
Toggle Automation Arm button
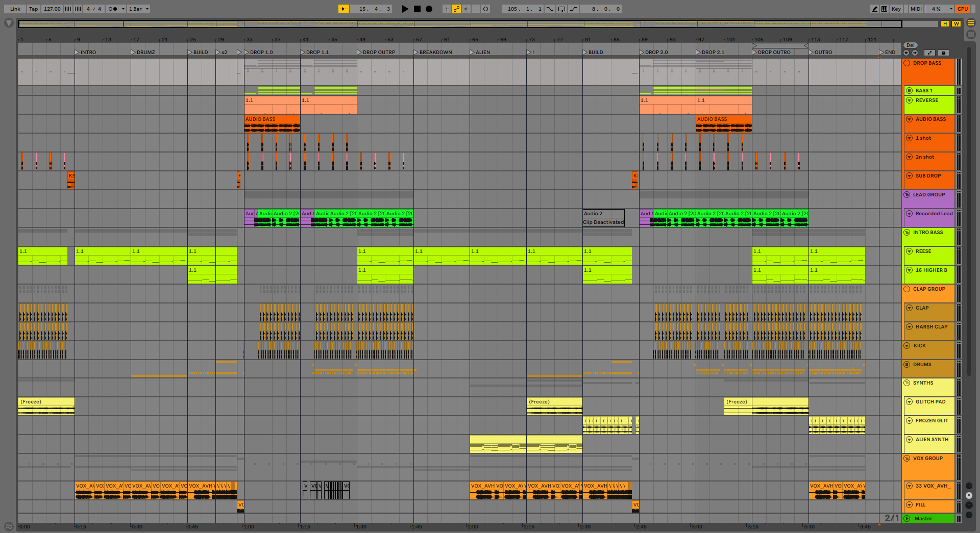click(456, 9)
